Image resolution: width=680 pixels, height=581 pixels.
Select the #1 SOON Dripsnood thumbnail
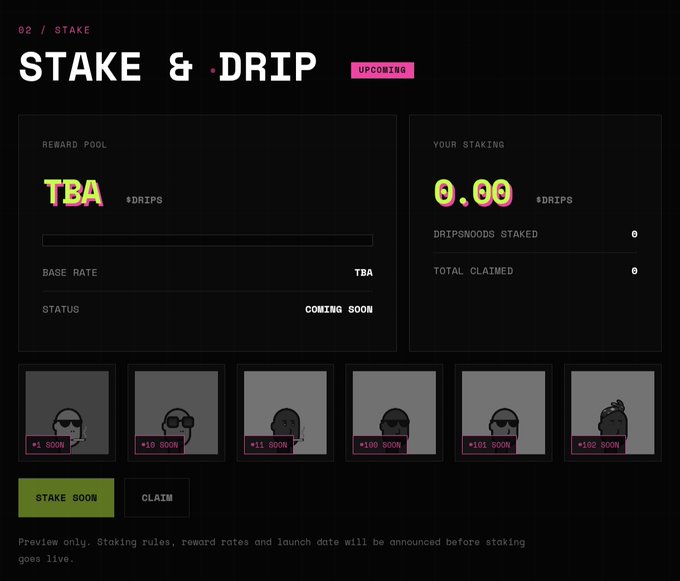click(67, 412)
